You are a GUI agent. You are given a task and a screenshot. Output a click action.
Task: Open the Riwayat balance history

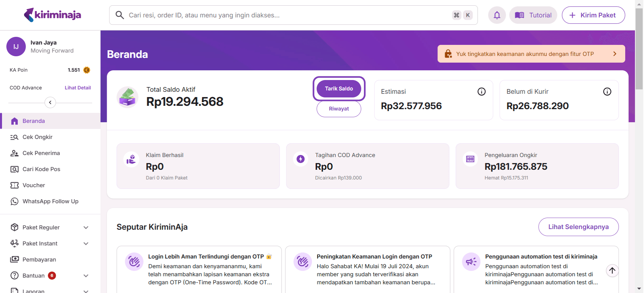click(339, 109)
